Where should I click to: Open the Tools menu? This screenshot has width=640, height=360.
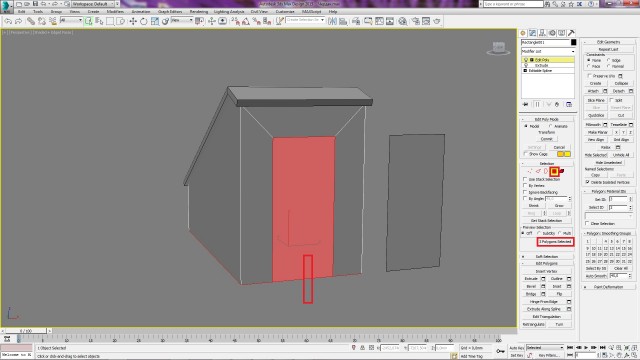[x=38, y=11]
